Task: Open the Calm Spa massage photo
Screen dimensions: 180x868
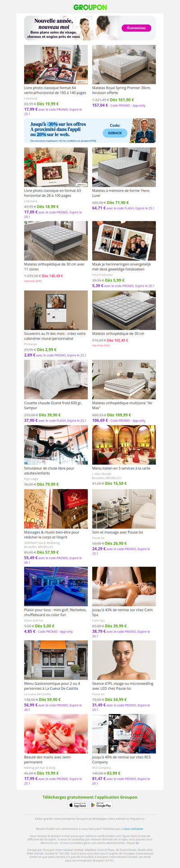Action: 124,586
